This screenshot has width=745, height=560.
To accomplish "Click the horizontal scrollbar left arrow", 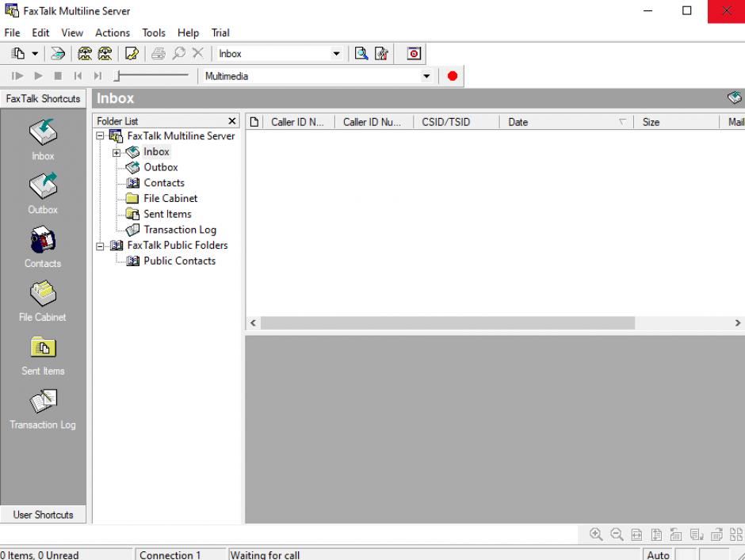I will tap(254, 323).
